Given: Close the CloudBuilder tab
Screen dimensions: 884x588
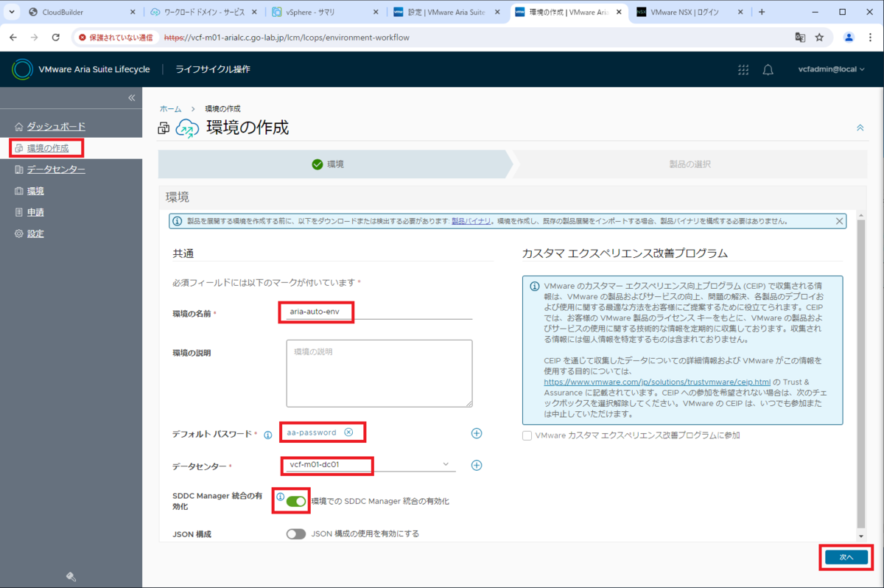Looking at the screenshot, I should click(131, 12).
